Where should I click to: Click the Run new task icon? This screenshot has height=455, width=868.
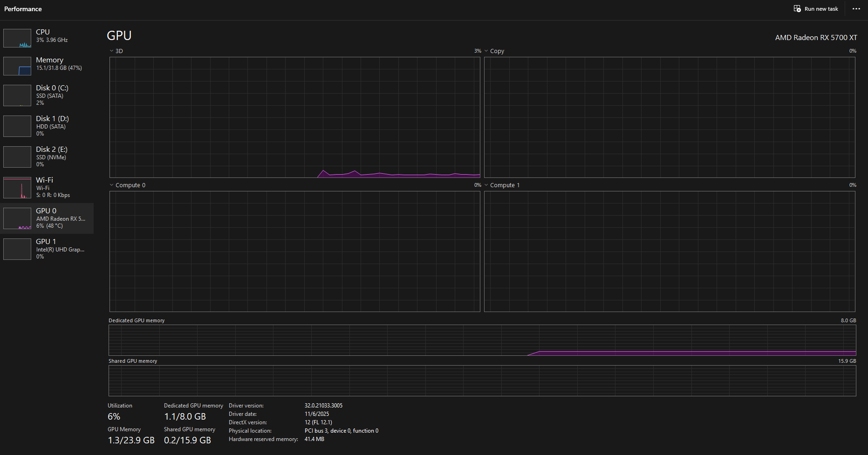click(x=797, y=9)
